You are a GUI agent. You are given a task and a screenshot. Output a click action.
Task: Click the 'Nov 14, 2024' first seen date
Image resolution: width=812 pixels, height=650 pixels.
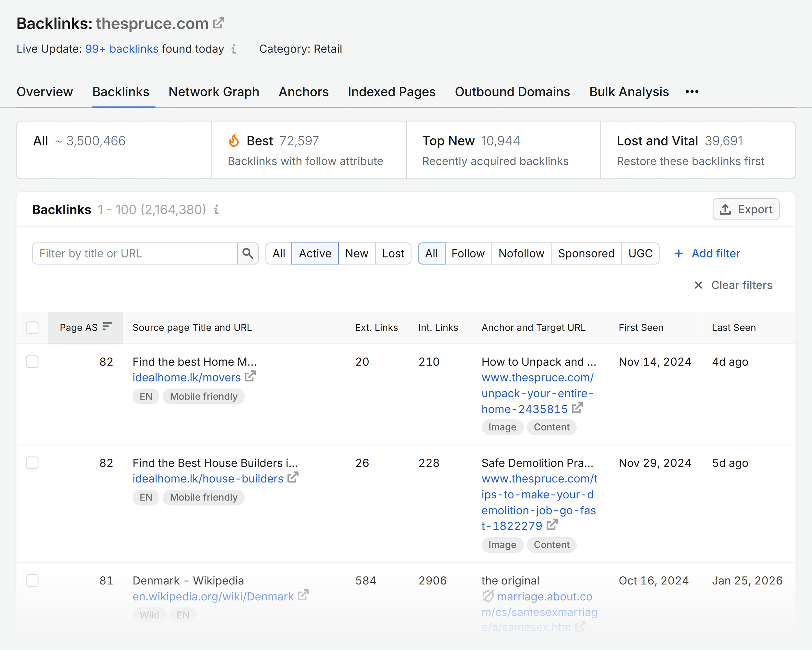point(655,362)
